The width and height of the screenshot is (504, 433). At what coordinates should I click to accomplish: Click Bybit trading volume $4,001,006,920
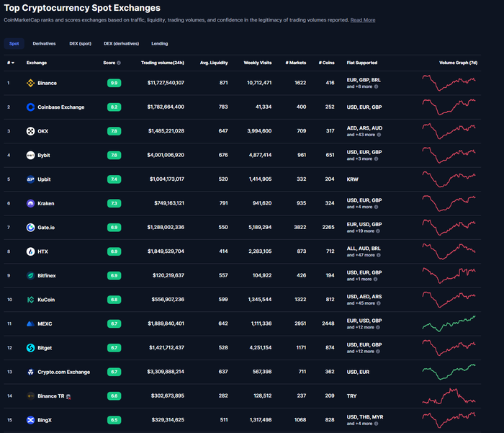(x=166, y=155)
